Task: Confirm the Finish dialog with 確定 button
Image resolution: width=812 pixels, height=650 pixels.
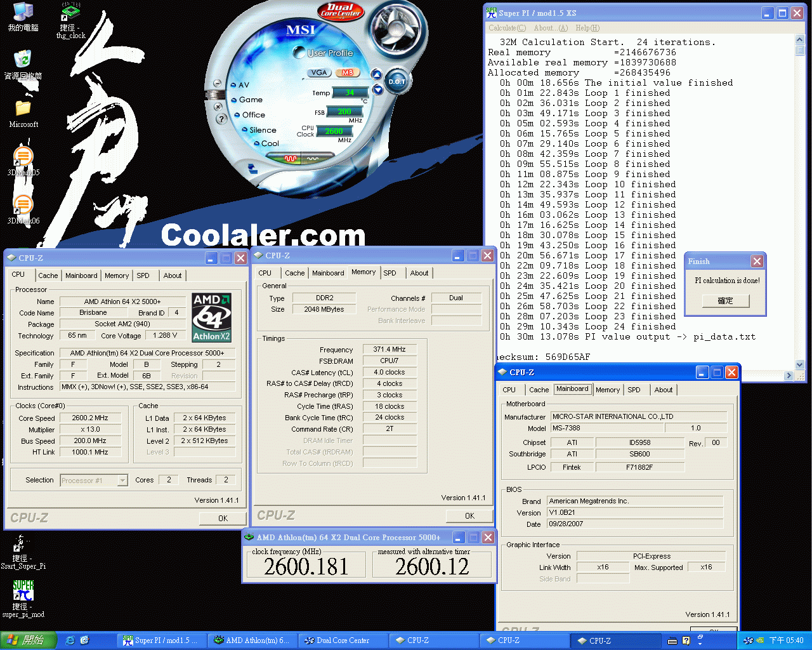Action: coord(726,301)
